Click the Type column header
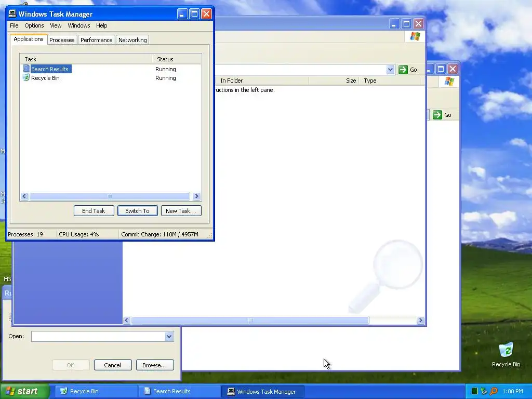Image resolution: width=532 pixels, height=399 pixels. [x=390, y=81]
